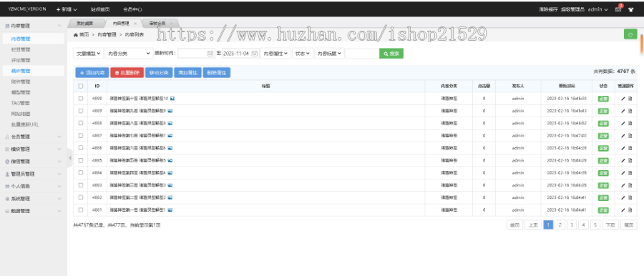Click the thumbnail image icon in row 4890 title
This screenshot has height=276, width=644.
[172, 99]
